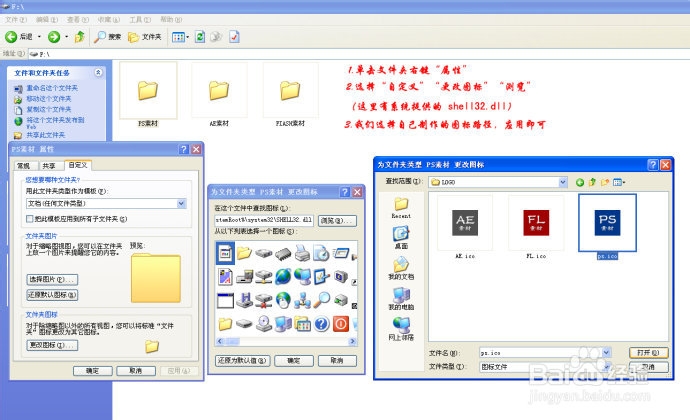
Task: Click the green Forward arrow in Explorer toolbar
Action: coord(54,37)
